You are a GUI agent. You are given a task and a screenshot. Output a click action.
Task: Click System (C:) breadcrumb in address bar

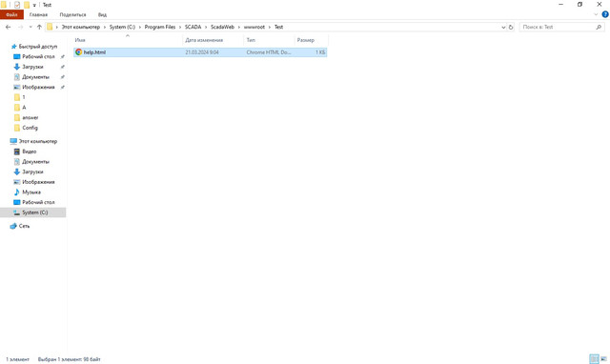[122, 28]
